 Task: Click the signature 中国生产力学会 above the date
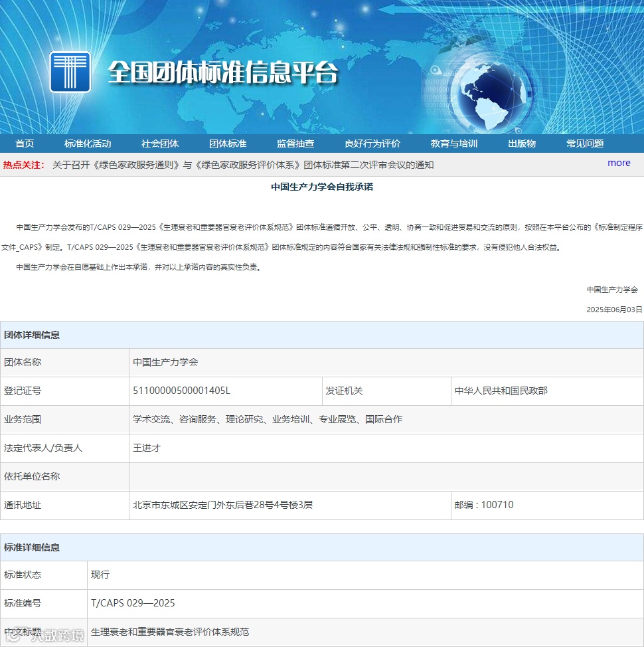pos(612,290)
